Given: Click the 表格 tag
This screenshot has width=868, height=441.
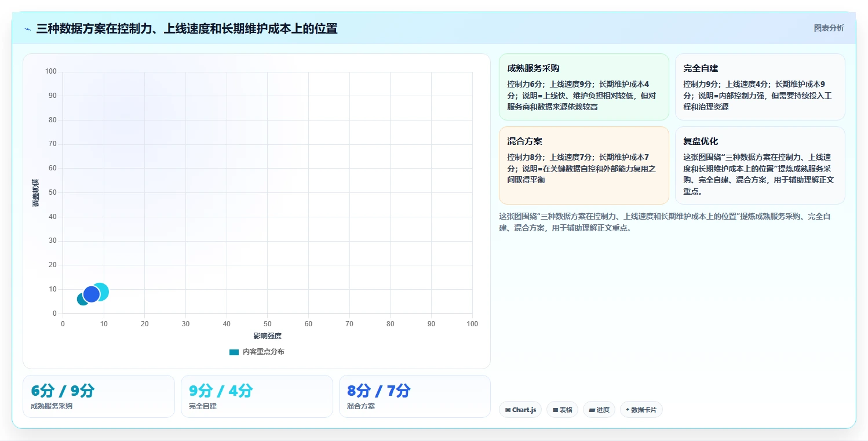Looking at the screenshot, I should tap(562, 410).
